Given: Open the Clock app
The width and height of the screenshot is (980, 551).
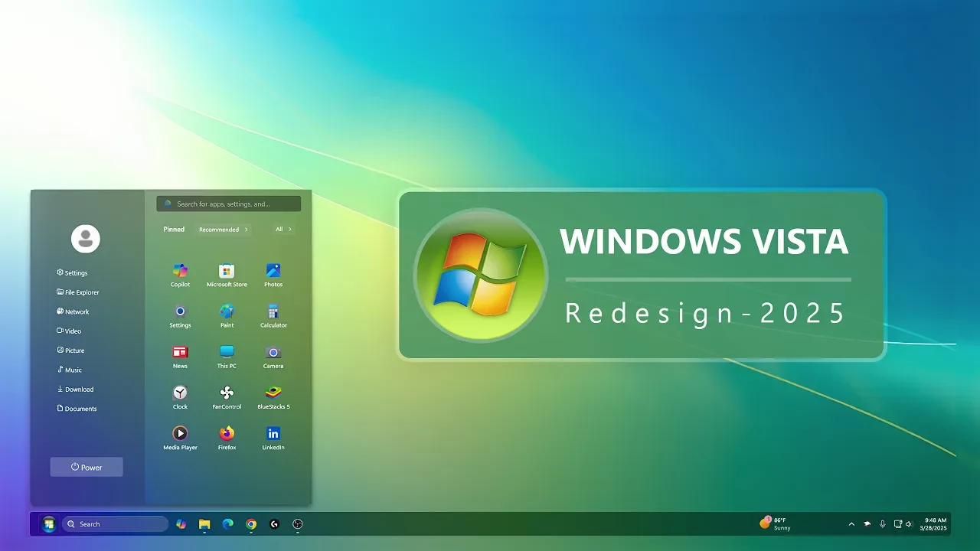Looking at the screenshot, I should 180,396.
